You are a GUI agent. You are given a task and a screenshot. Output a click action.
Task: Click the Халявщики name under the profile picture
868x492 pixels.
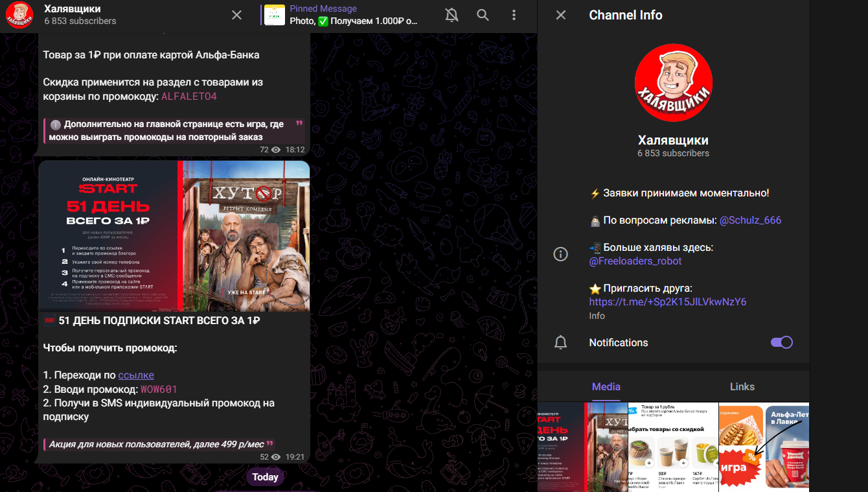(674, 140)
